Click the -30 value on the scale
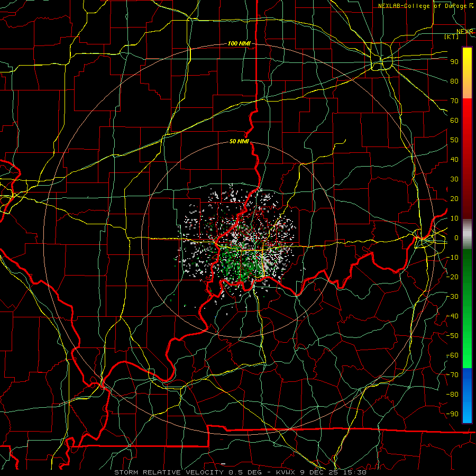The height and width of the screenshot is (476, 476). [452, 297]
